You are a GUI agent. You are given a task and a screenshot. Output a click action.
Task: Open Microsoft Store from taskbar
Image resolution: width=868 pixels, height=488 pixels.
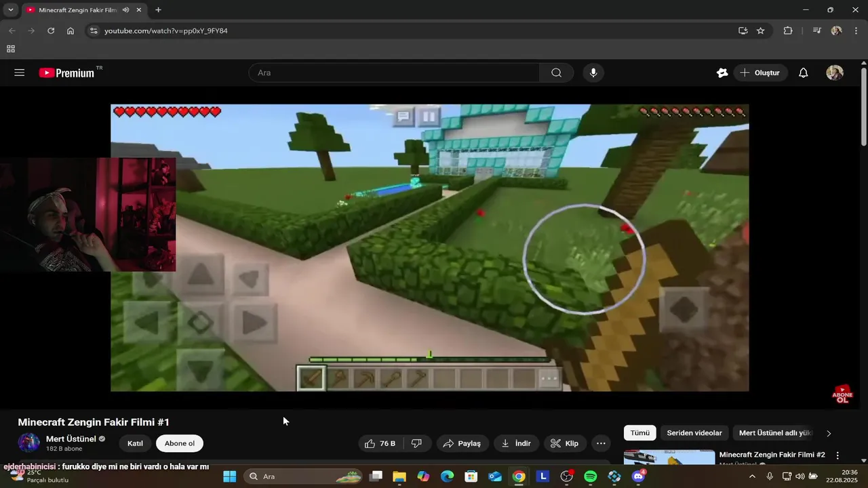coord(471,476)
